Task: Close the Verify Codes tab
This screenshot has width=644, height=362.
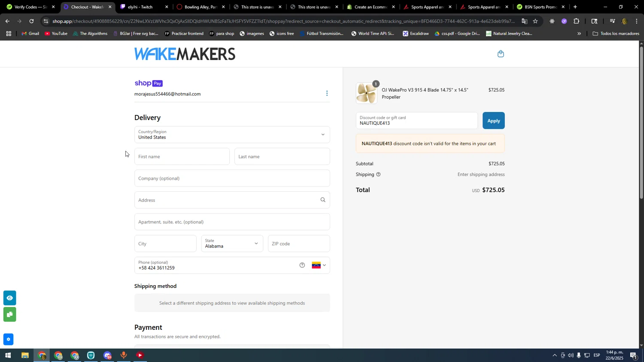Action: [x=53, y=7]
